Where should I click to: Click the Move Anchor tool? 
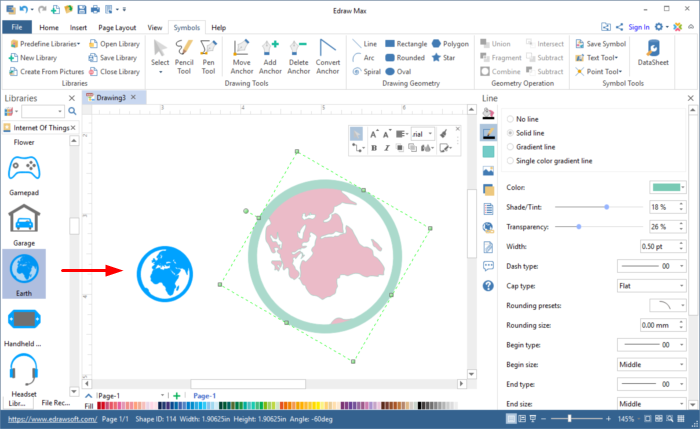coord(241,57)
